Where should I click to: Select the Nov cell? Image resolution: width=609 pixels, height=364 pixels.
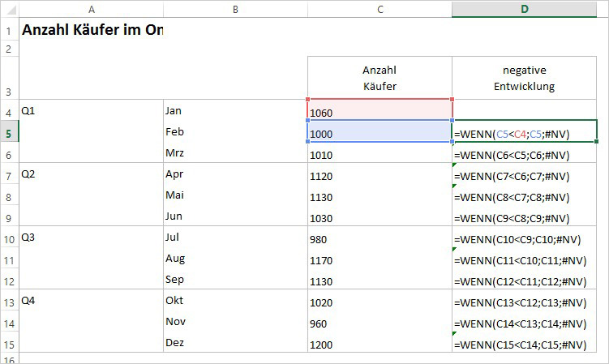click(235, 321)
